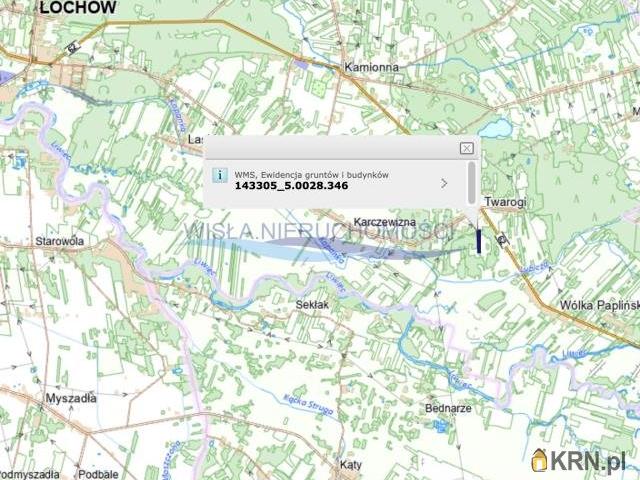The image size is (640, 480).
Task: Click the Podbale village label
Action: point(98,474)
